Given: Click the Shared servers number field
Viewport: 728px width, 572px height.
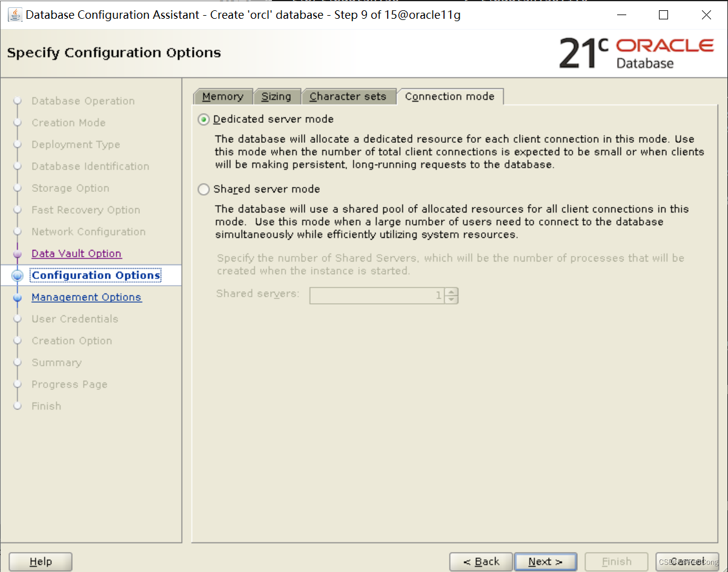Looking at the screenshot, I should pos(377,295).
